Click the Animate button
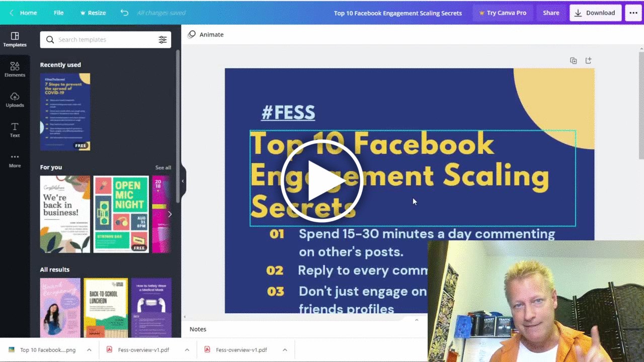 (206, 35)
